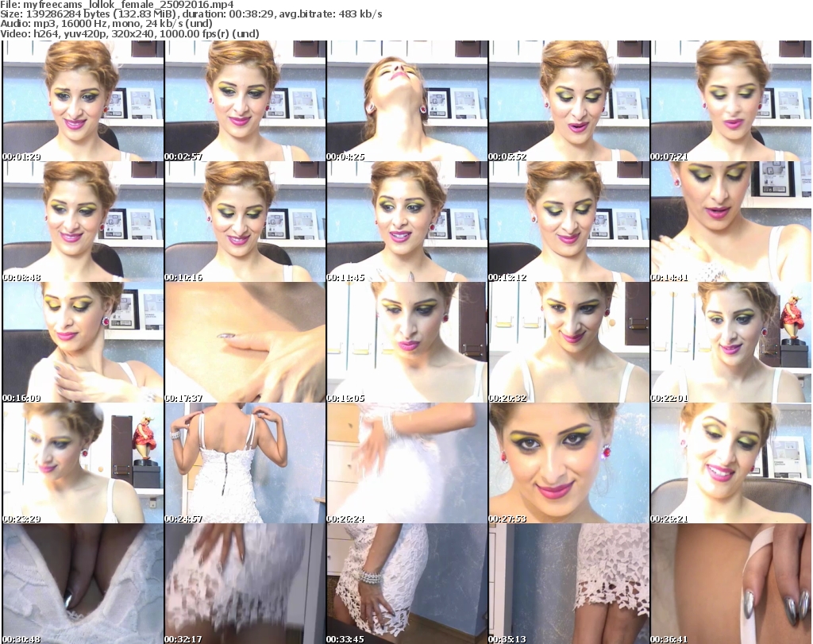Viewport: 813px width, 644px height.
Task: Pick the 00:29:21 frame
Action: coord(730,463)
